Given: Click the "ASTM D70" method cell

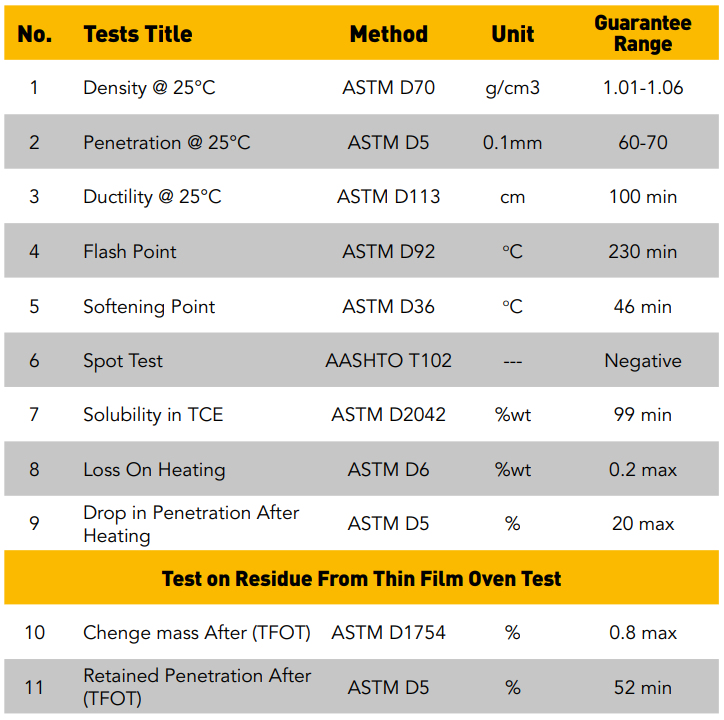Looking at the screenshot, I should [x=388, y=88].
